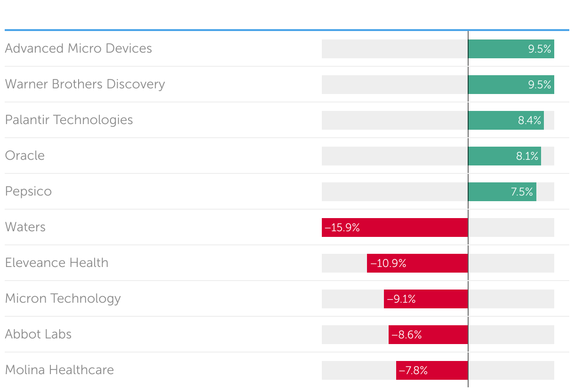Click the Abbot Labs label
This screenshot has height=392, width=574.
38,334
